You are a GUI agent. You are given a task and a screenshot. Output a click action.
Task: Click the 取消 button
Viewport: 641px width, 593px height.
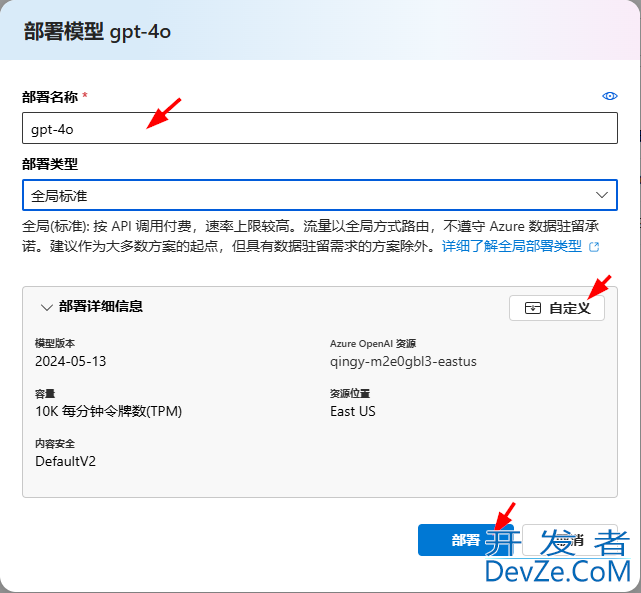click(569, 540)
